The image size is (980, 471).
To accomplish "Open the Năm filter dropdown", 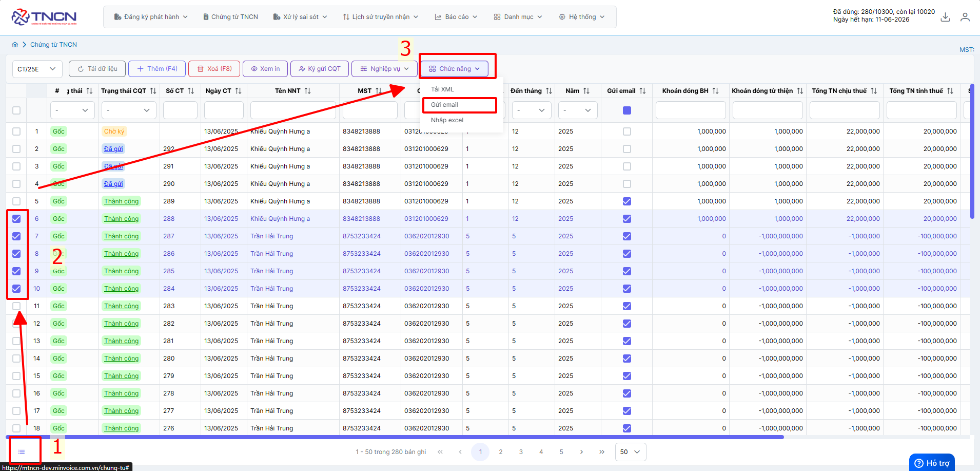I will tap(578, 110).
